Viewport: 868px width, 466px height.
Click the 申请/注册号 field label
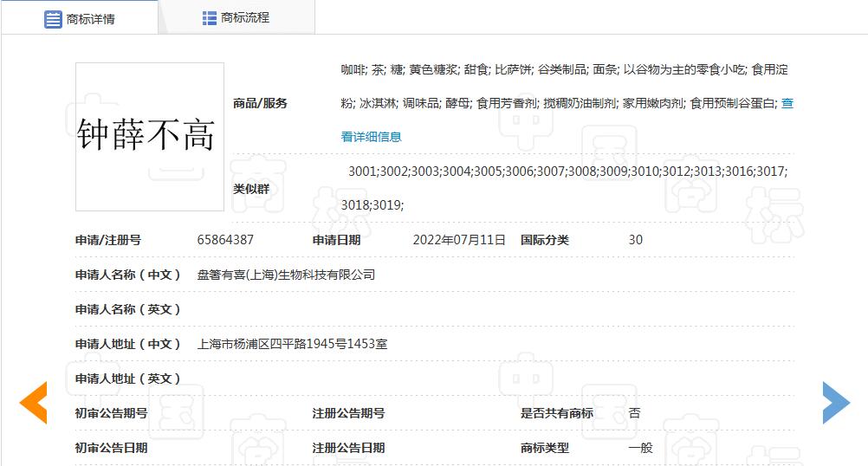pyautogui.click(x=108, y=240)
